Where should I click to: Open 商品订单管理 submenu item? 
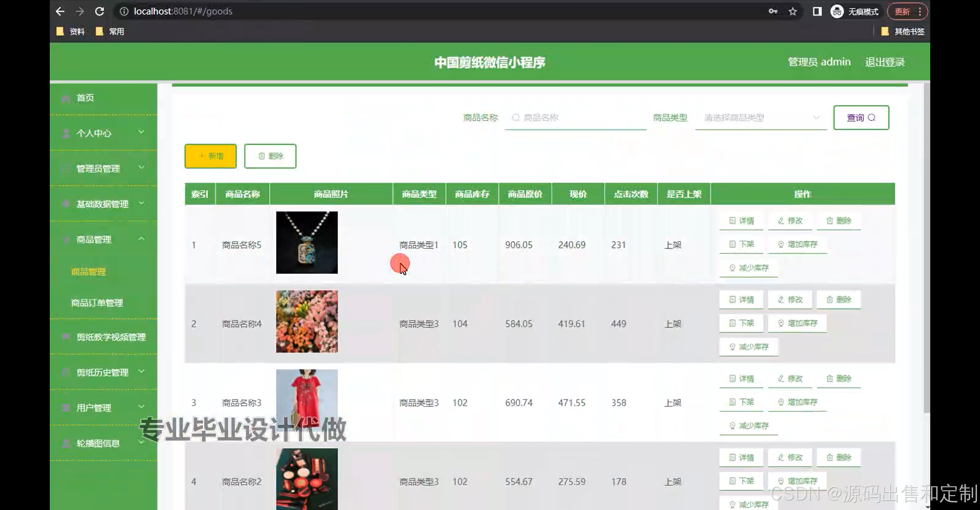[x=97, y=303]
